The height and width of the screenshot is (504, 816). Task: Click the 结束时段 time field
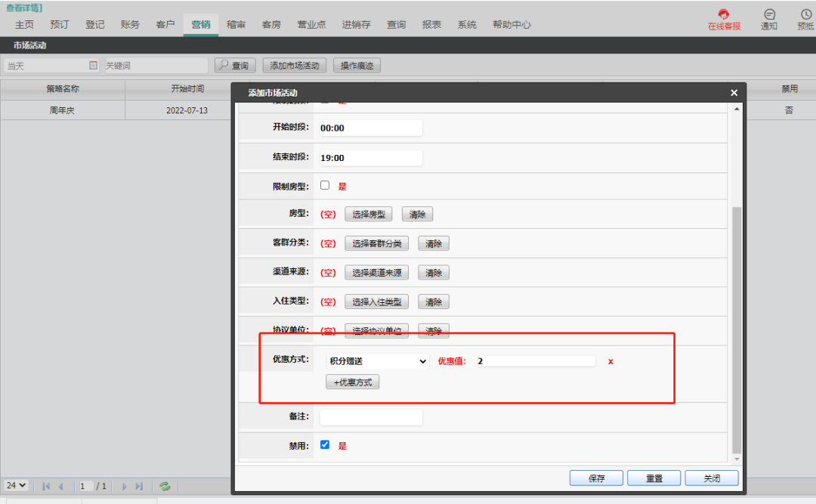[371, 157]
